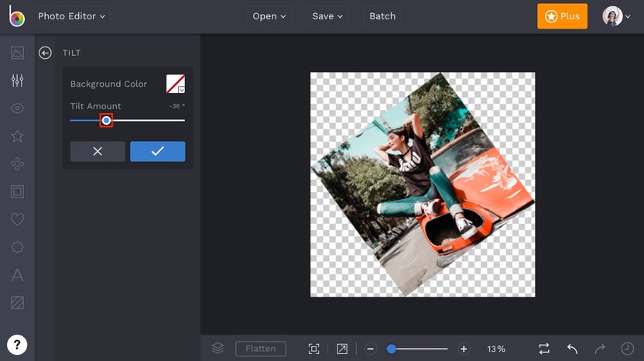Open the Background Color swatch

(x=176, y=84)
